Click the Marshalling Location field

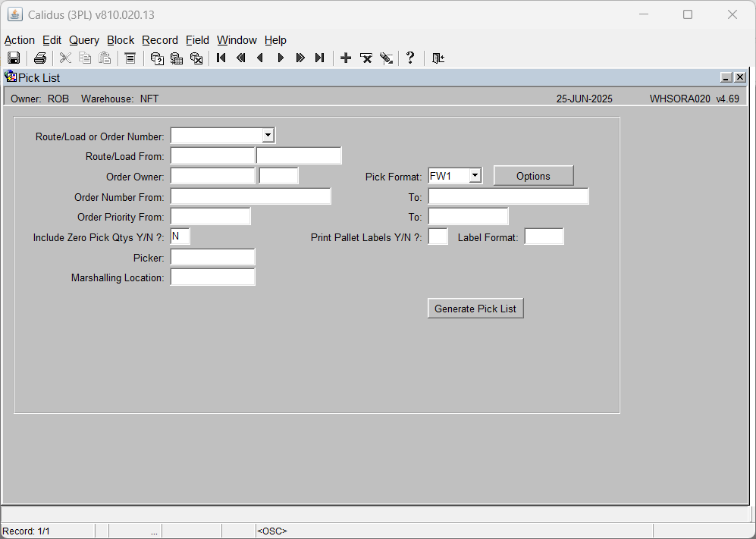point(212,277)
